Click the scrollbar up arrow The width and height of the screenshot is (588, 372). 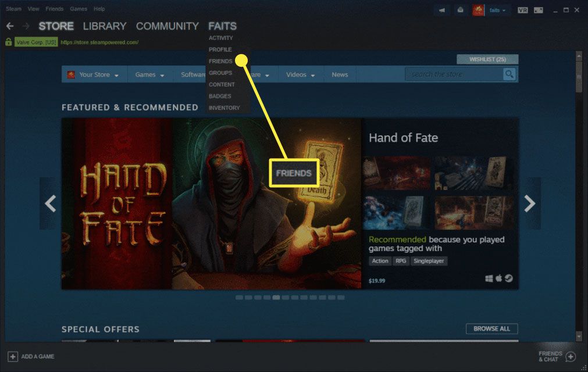coord(579,55)
